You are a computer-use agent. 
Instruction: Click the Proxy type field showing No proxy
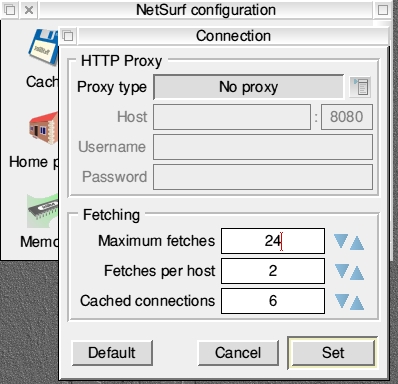pos(248,87)
